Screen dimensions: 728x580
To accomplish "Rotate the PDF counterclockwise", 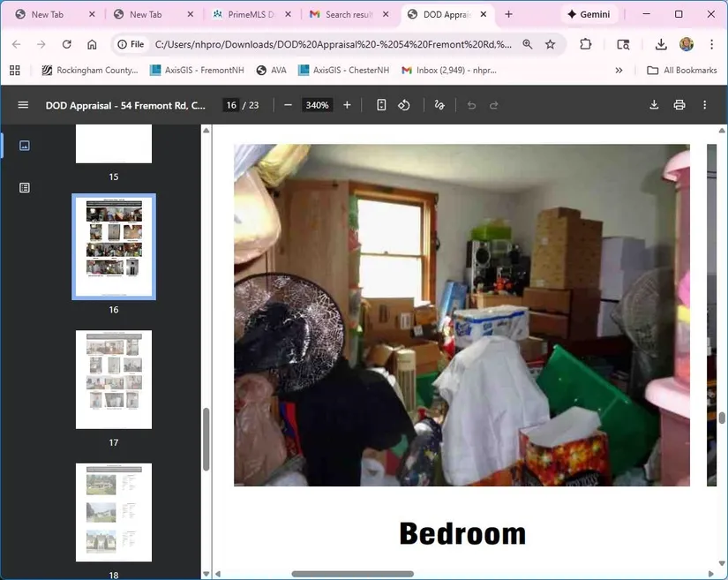I will (404, 105).
